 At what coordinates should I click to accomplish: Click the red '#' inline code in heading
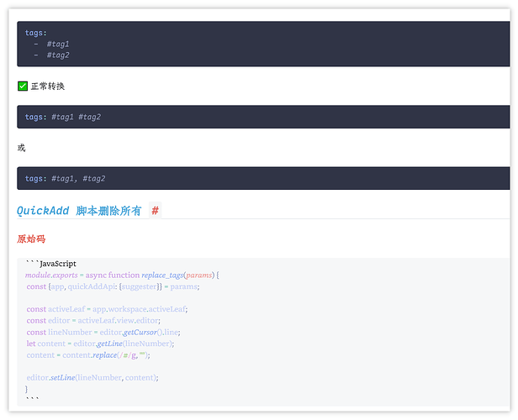(x=155, y=210)
